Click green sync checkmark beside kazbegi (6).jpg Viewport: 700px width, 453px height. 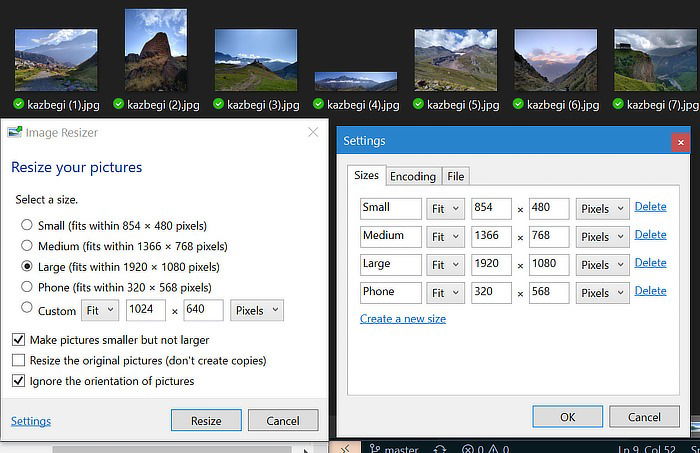(519, 104)
